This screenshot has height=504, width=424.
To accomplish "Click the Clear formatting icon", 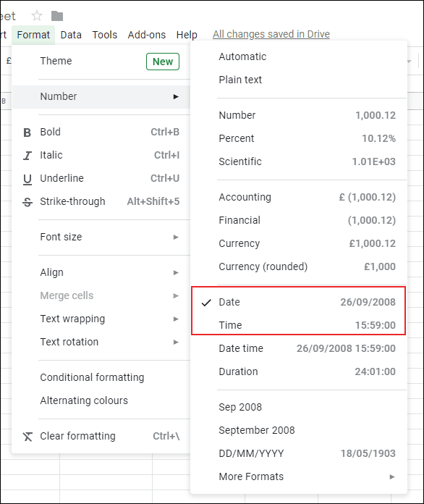I will 27,437.
